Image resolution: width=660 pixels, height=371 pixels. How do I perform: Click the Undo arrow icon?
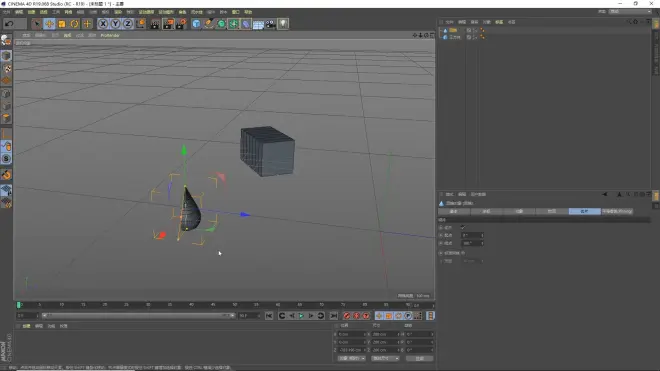click(x=9, y=24)
